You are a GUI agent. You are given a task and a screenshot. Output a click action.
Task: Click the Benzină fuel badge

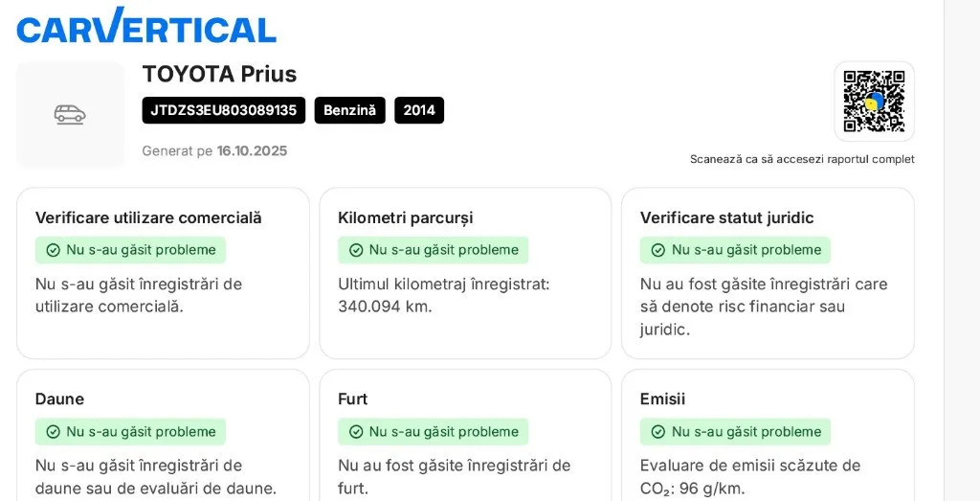(x=349, y=110)
